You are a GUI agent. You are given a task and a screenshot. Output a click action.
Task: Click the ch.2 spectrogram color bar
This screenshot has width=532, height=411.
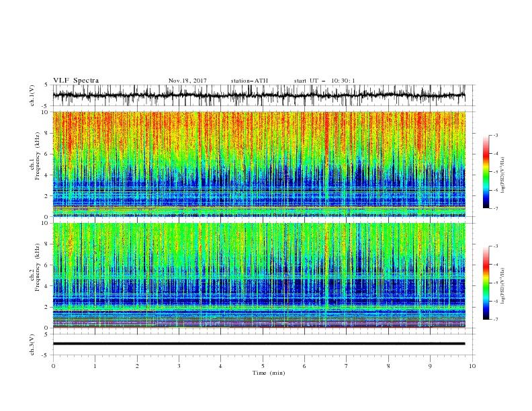coord(486,283)
